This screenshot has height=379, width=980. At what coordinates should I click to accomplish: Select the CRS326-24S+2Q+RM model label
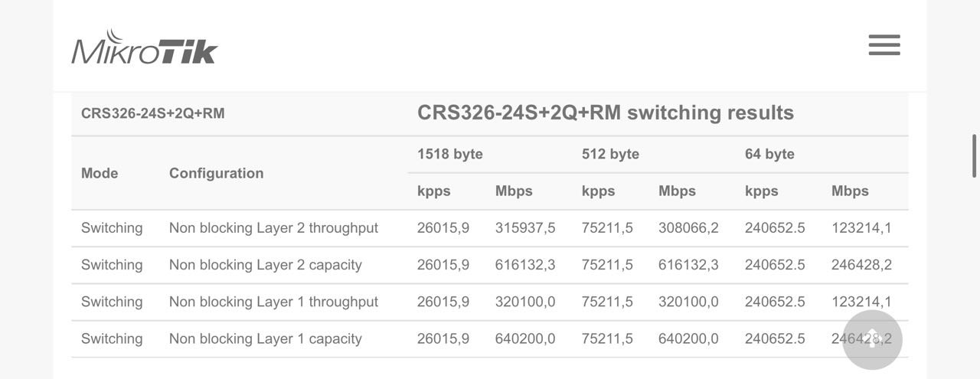click(153, 113)
